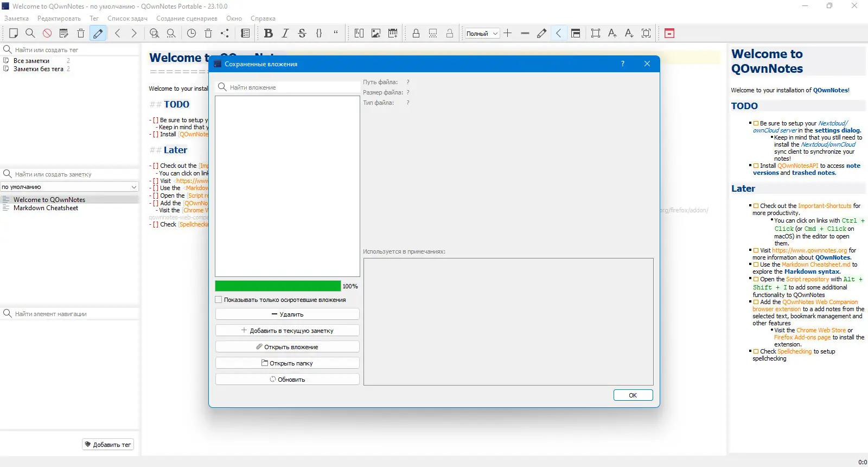868x467 pixels.
Task: Apply strikethrough formatting
Action: pyautogui.click(x=302, y=33)
